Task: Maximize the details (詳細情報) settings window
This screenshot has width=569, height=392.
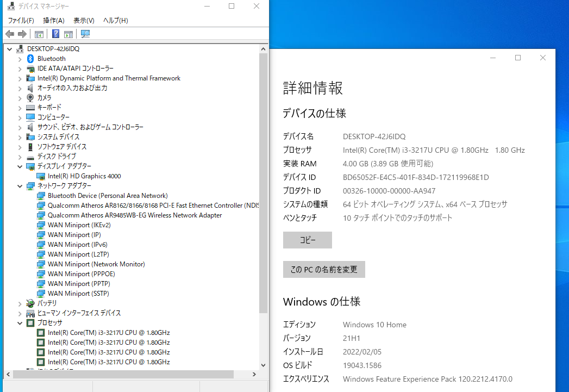Action: (518, 58)
